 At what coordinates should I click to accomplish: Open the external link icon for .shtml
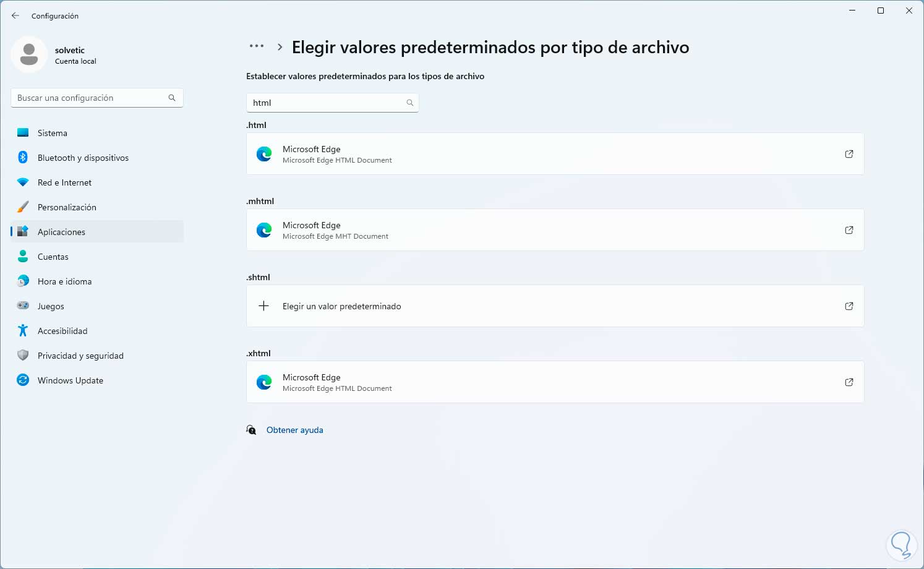click(849, 306)
